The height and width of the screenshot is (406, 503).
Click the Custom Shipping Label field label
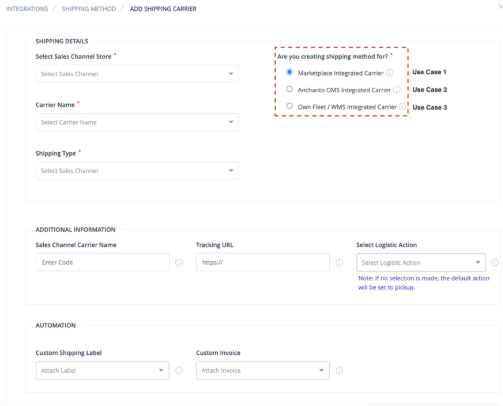[69, 353]
